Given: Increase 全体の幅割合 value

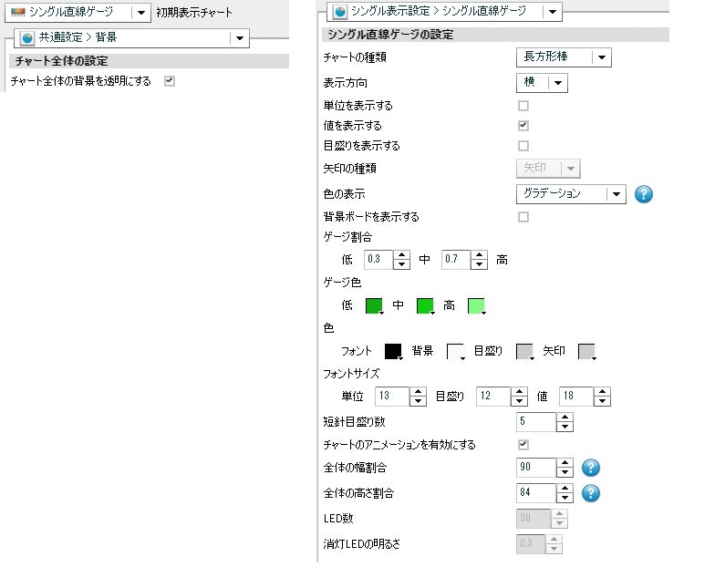Looking at the screenshot, I should pyautogui.click(x=565, y=463).
